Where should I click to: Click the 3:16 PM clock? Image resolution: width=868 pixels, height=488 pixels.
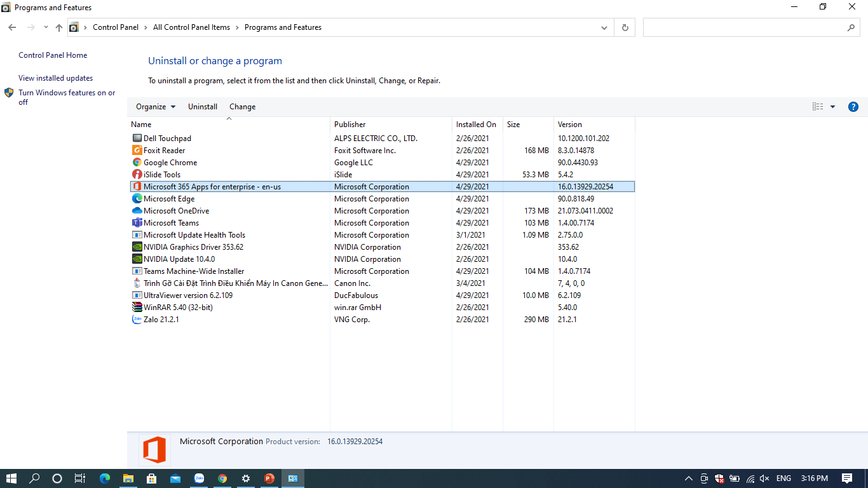[x=815, y=478]
